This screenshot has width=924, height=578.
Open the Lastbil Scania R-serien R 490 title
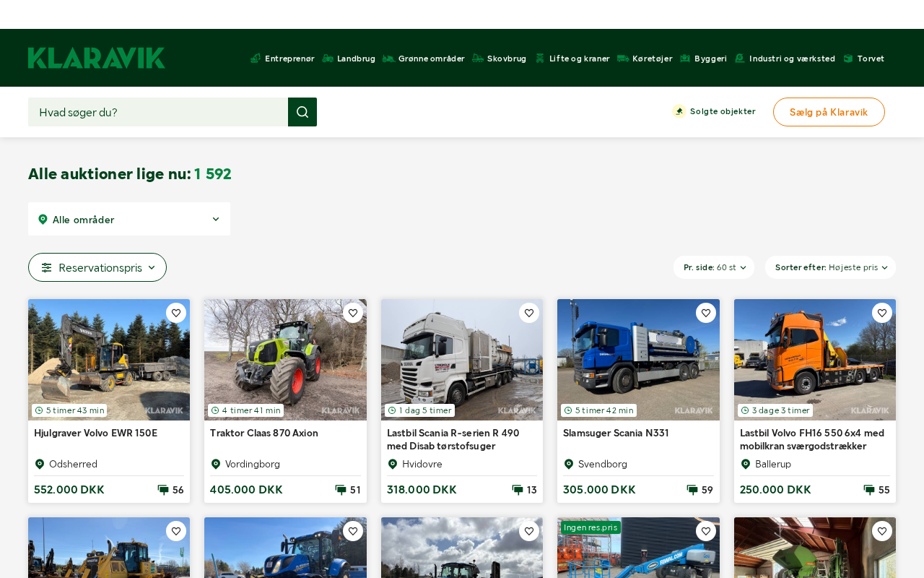pos(453,439)
